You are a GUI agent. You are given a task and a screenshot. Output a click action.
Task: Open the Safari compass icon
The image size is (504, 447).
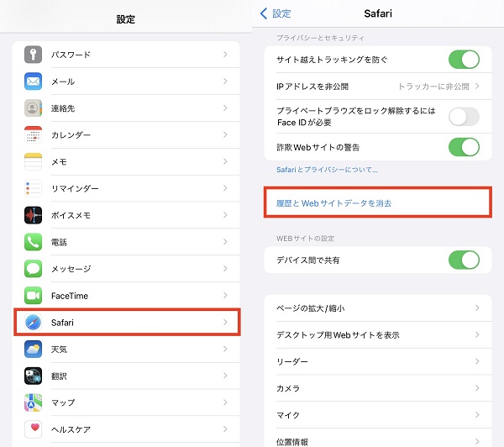pos(34,323)
